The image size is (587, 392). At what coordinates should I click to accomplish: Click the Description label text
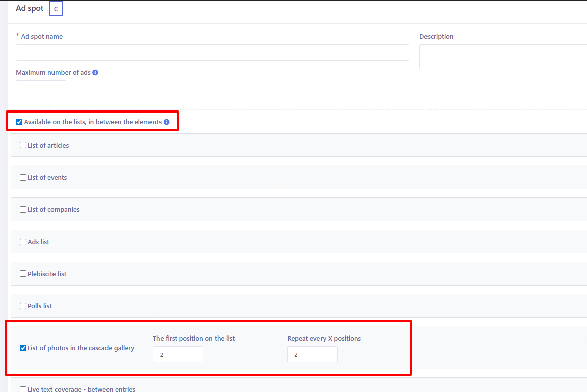436,36
